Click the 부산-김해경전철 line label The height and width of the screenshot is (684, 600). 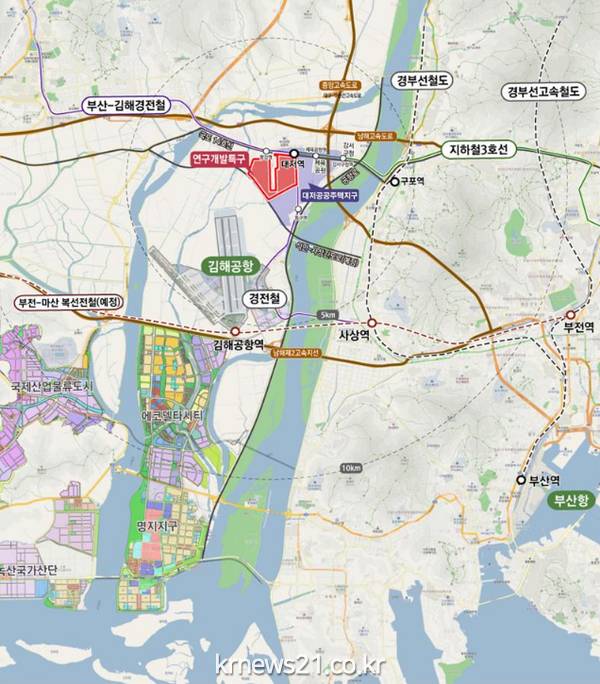point(126,106)
